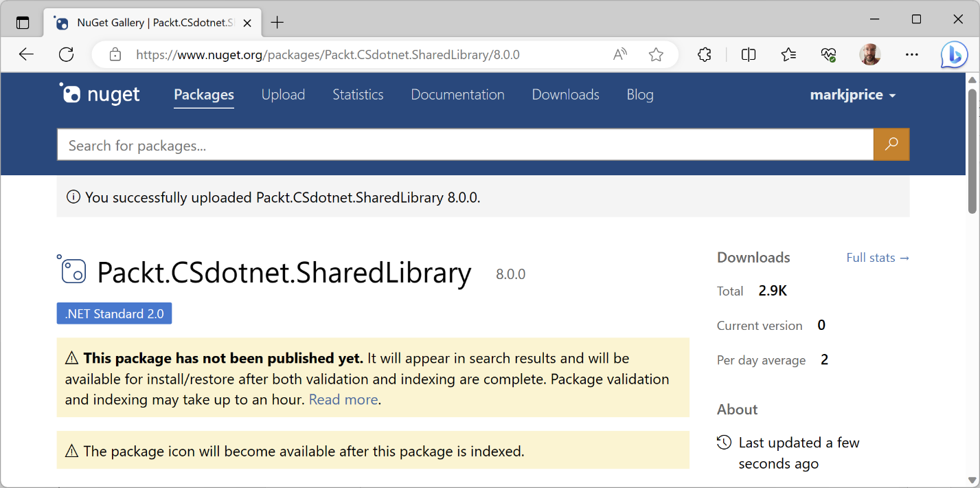
Task: Open a new browser tab
Action: point(277,23)
